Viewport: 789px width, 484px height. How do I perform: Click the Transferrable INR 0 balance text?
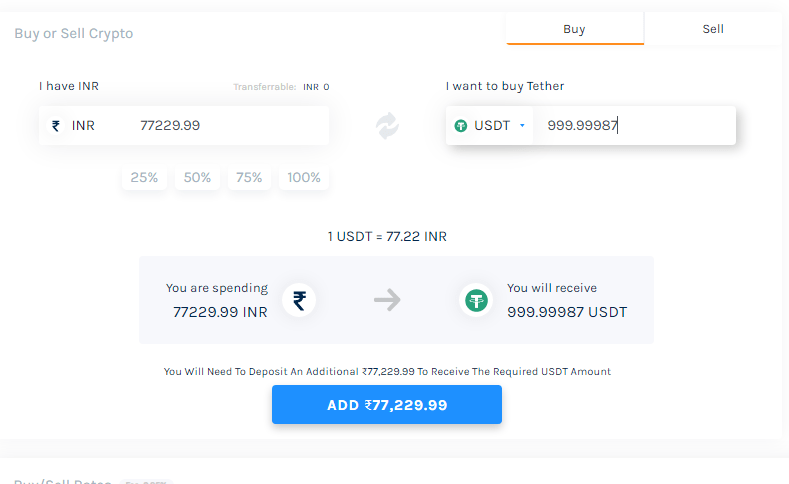(x=281, y=87)
